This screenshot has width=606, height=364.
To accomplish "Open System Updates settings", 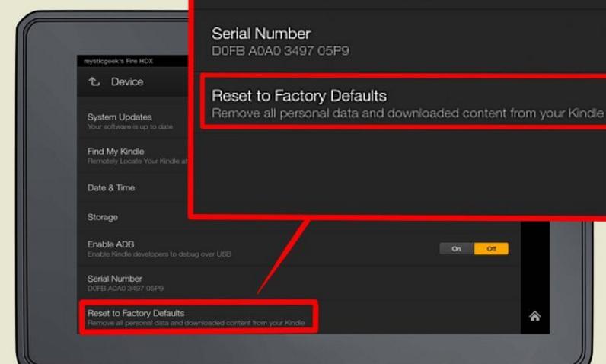I will [133, 121].
